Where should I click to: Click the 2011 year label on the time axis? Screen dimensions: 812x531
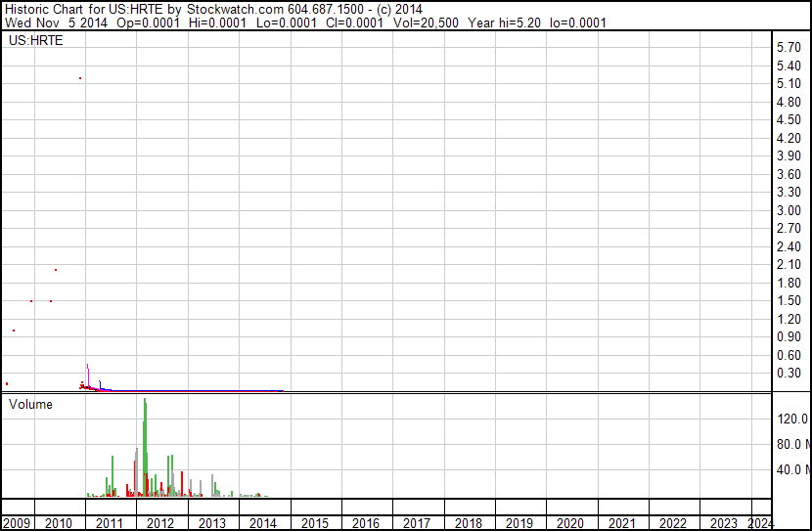click(x=110, y=523)
